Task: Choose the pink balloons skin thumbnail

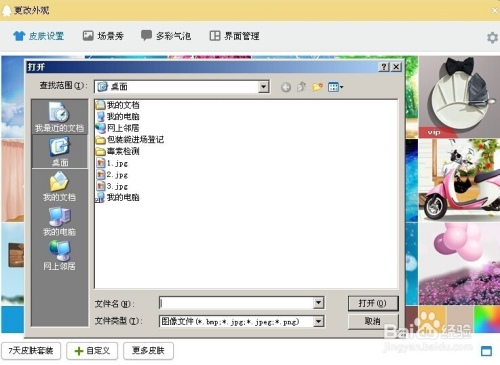Action: coord(459,264)
